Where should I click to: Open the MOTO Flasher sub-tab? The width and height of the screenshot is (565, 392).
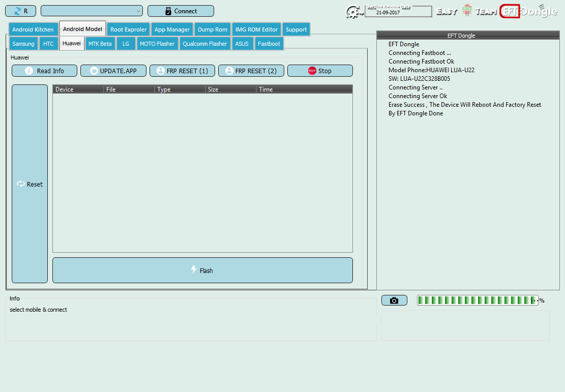click(157, 44)
